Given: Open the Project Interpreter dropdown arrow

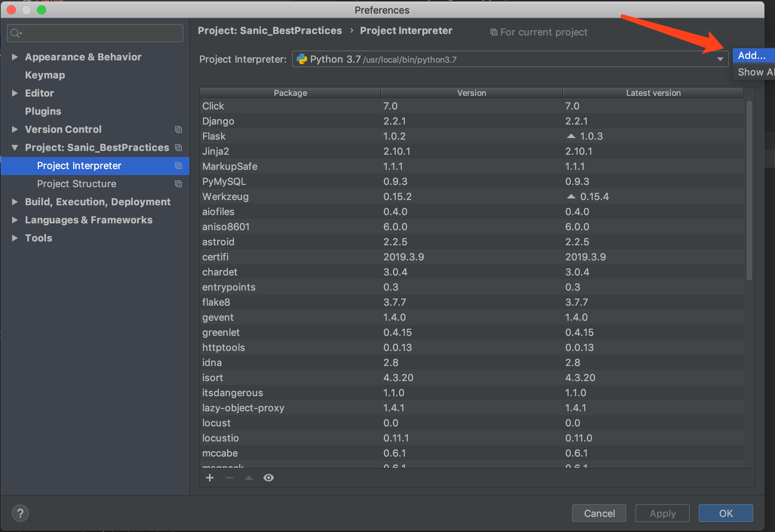Looking at the screenshot, I should (x=720, y=59).
